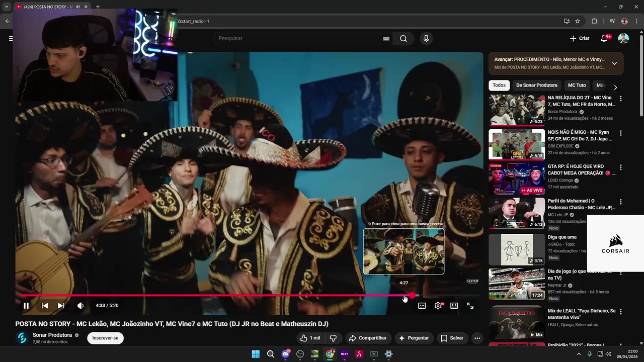
Task: Open a new browser tab
Action: pos(98,7)
